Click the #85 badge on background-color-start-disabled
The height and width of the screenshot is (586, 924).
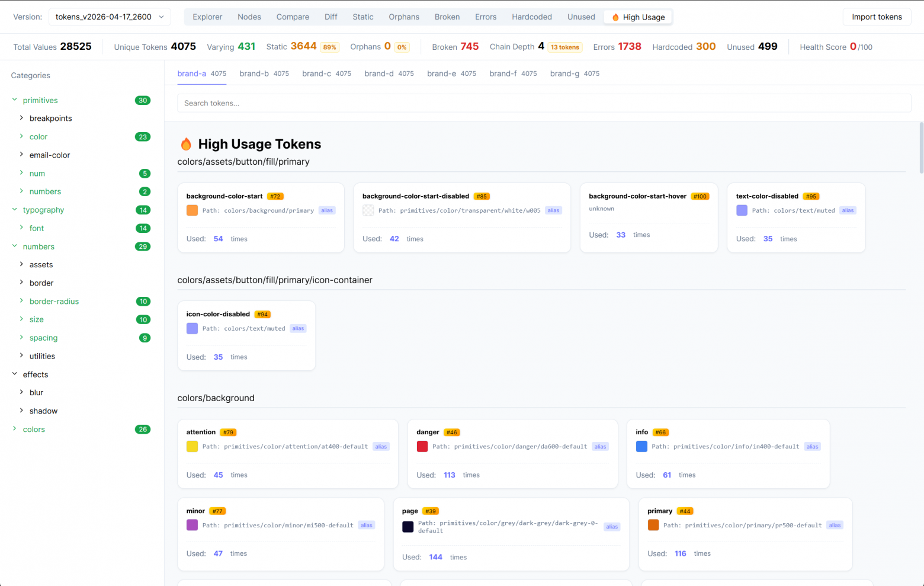tap(482, 196)
